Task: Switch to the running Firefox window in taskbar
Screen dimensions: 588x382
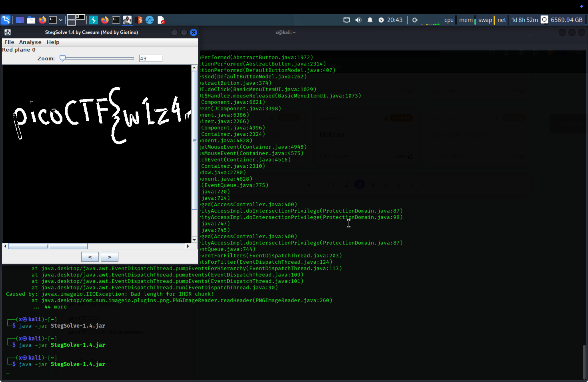Action: 105,20
